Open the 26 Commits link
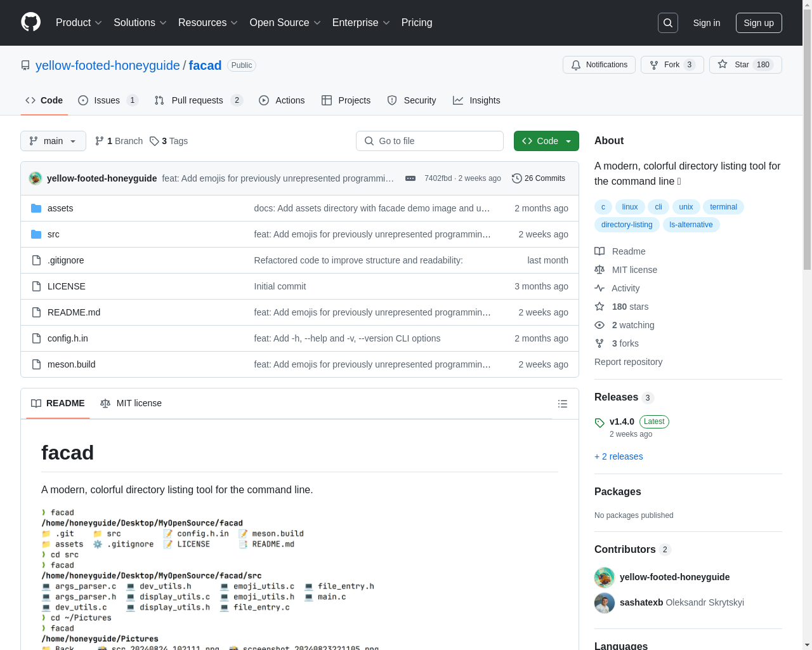This screenshot has height=650, width=812. [x=539, y=178]
